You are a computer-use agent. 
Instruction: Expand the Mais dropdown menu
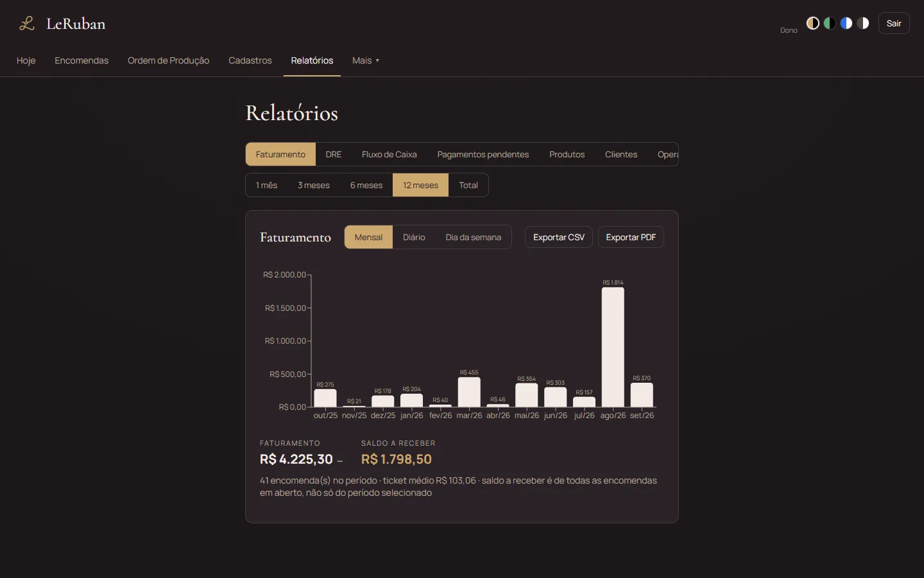tap(366, 60)
